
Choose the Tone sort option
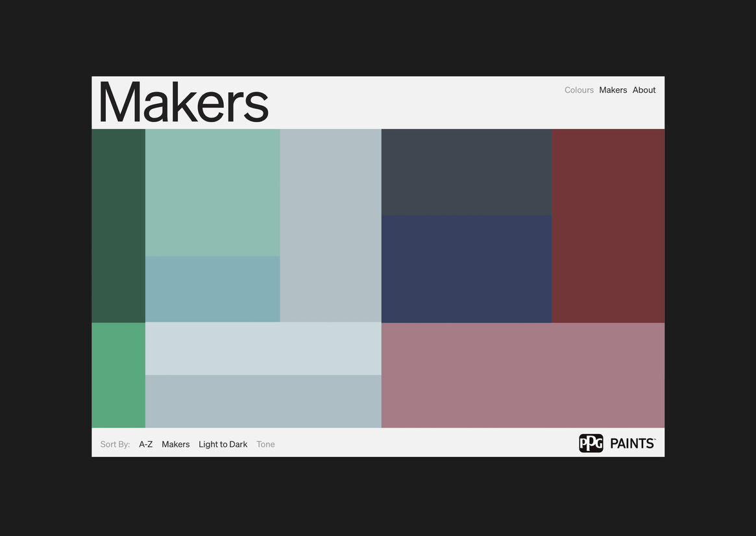point(265,445)
